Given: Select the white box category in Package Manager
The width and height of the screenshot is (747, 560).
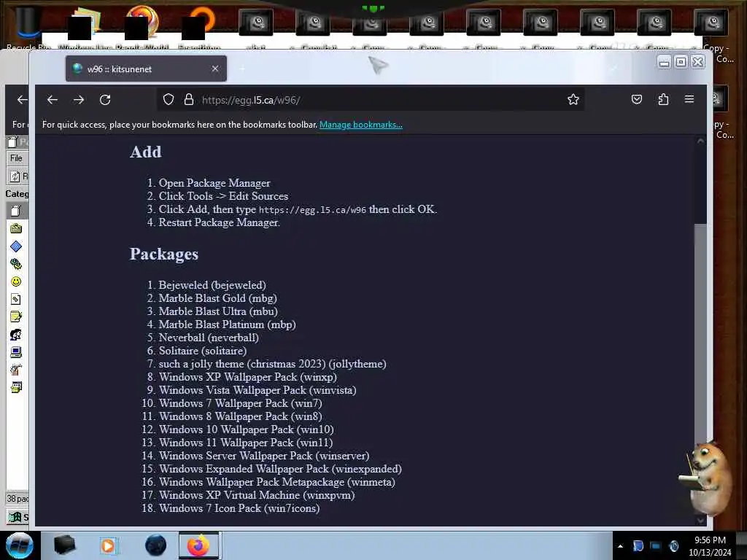Looking at the screenshot, I should tap(16, 211).
